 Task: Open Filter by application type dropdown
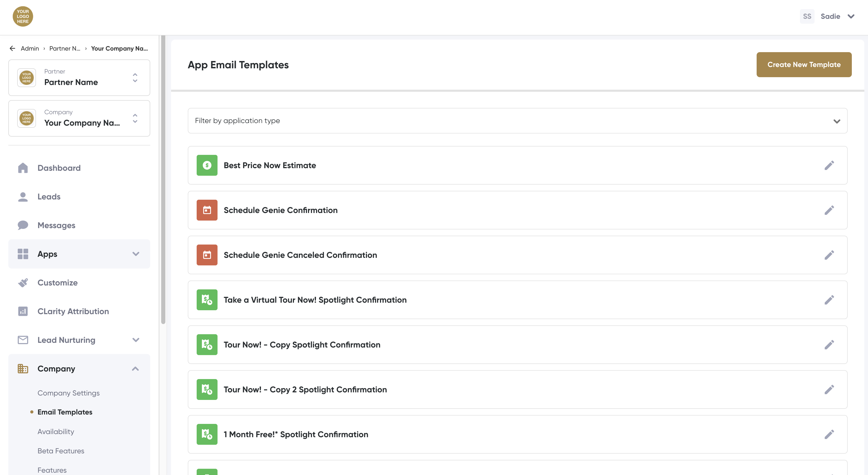click(x=517, y=121)
